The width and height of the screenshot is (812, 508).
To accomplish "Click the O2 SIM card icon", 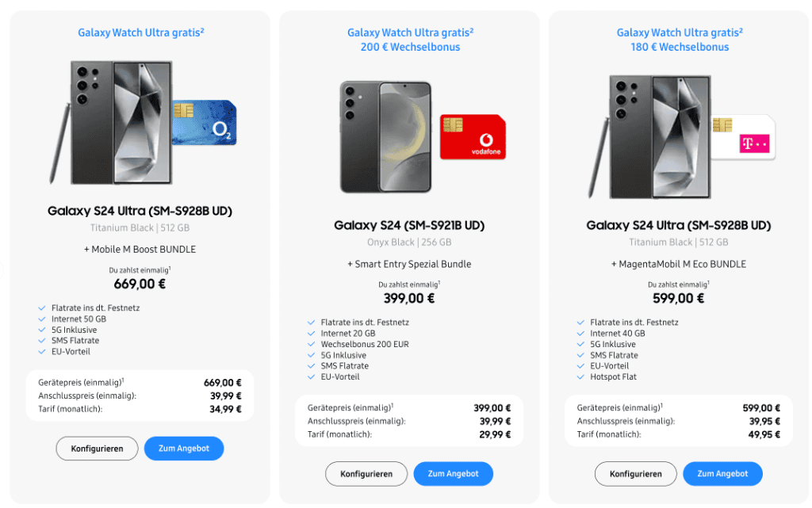I will click(x=205, y=123).
